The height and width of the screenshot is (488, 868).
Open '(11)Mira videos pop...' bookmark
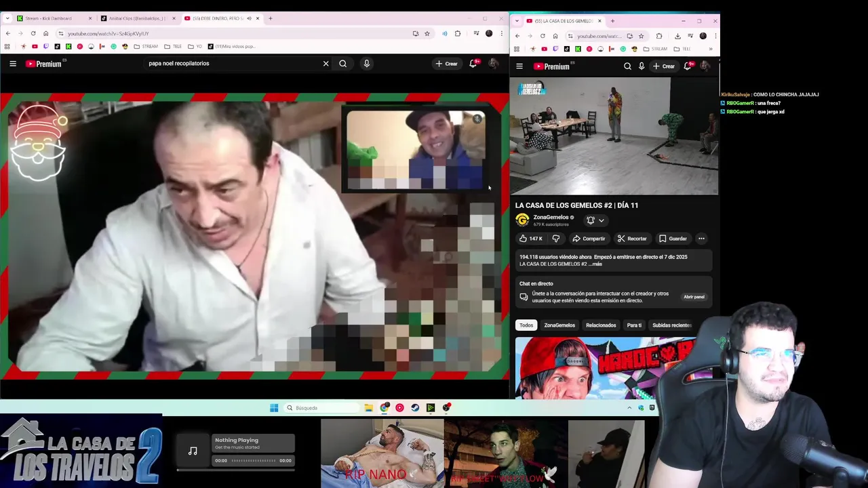(x=232, y=47)
